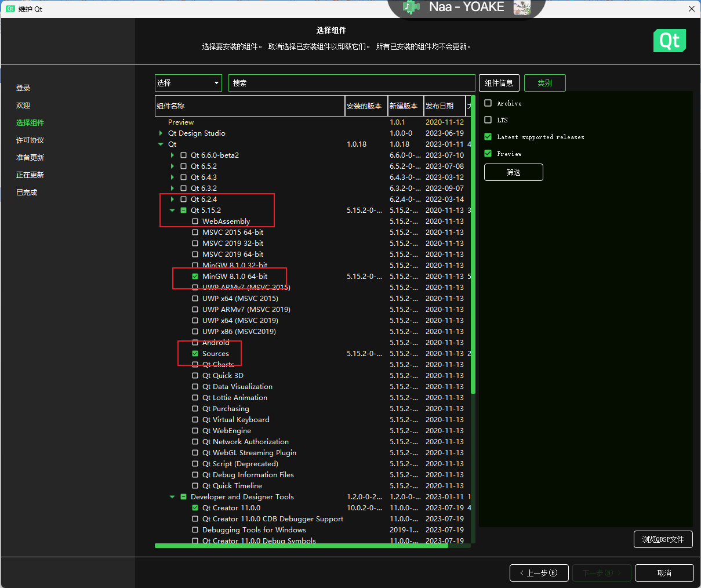701x588 pixels.
Task: Select the Qt Quick 3D row
Action: click(313, 376)
